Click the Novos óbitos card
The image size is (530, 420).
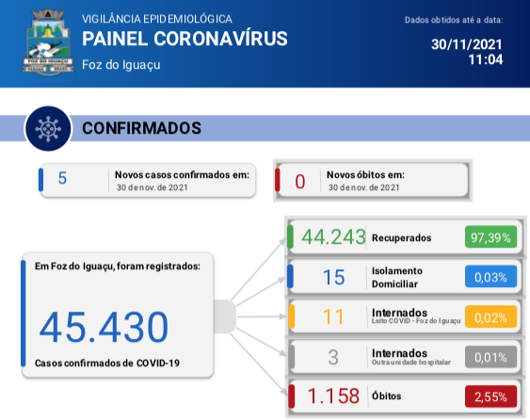(372, 180)
